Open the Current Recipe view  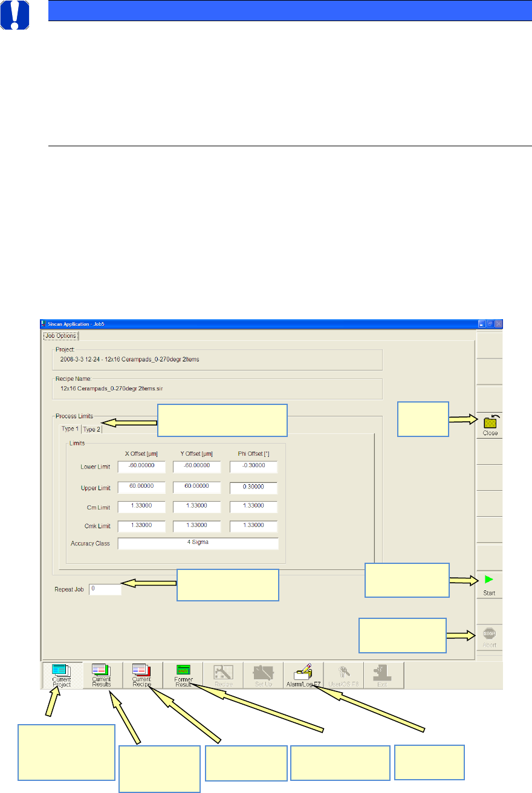click(x=142, y=675)
